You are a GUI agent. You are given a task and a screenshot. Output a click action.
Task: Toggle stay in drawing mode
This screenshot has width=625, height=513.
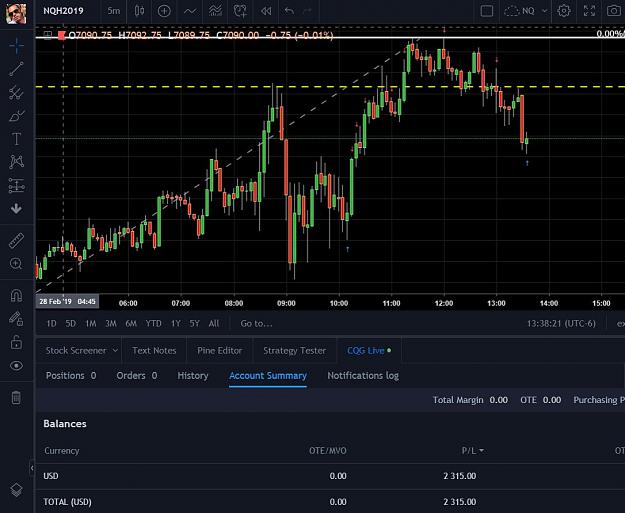click(16, 319)
